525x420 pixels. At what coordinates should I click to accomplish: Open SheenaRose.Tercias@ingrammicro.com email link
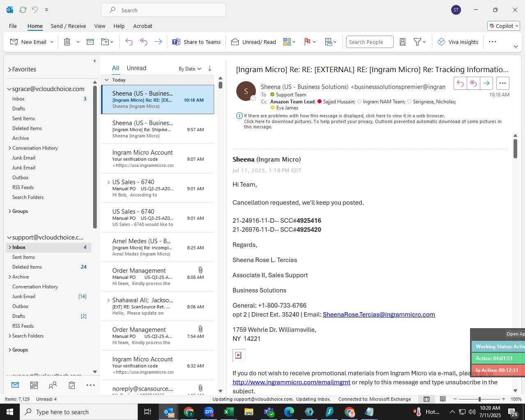[379, 315]
